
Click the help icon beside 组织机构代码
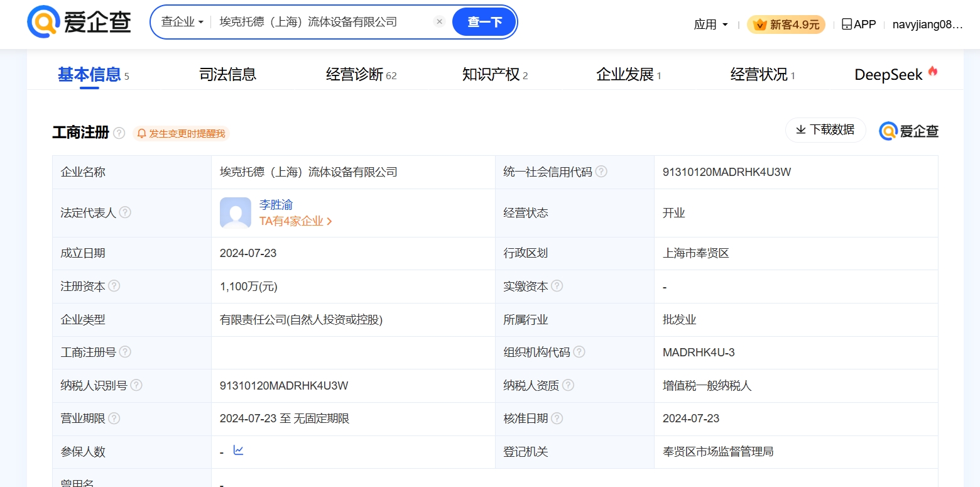[x=579, y=352]
